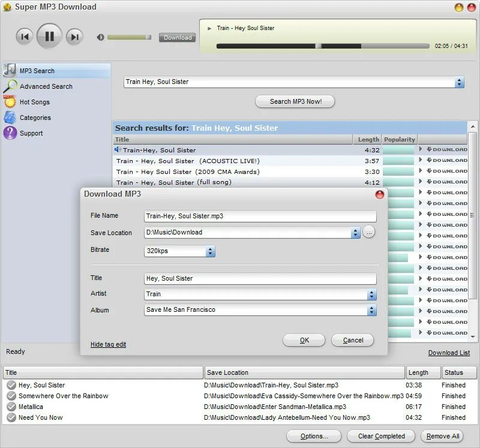Expand the Artist dropdown
The height and width of the screenshot is (448, 480).
(x=371, y=294)
